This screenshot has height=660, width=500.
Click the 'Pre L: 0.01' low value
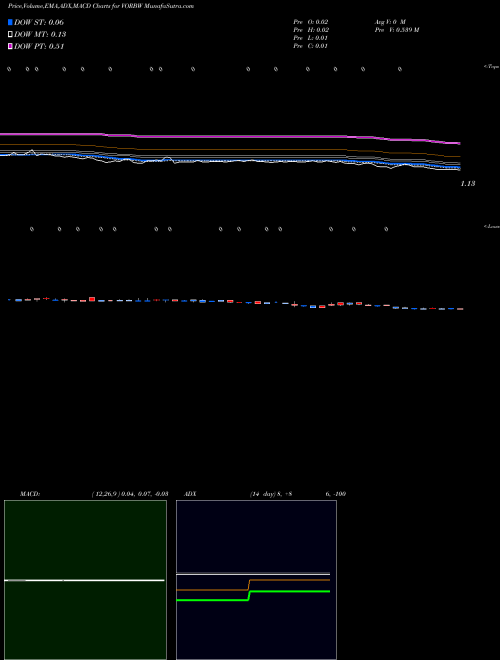311,38
